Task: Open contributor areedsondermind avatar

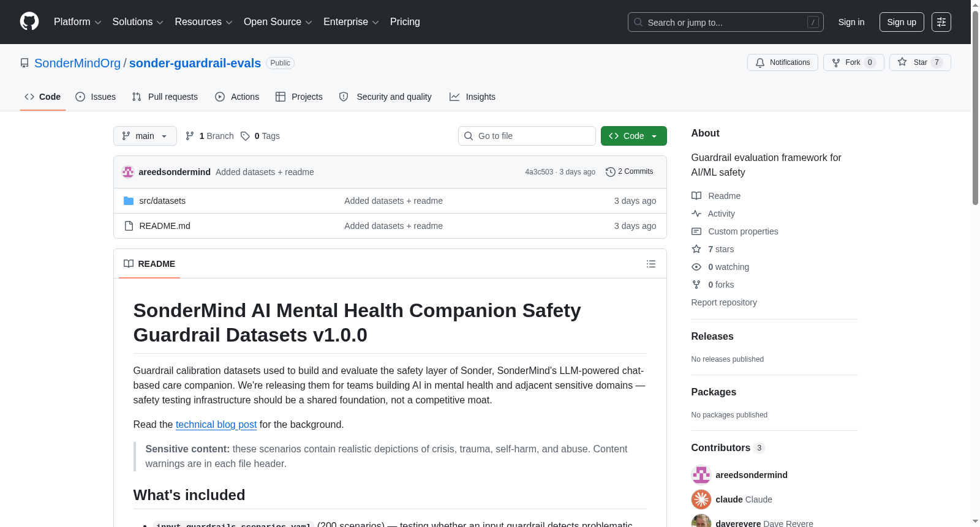Action: point(701,475)
